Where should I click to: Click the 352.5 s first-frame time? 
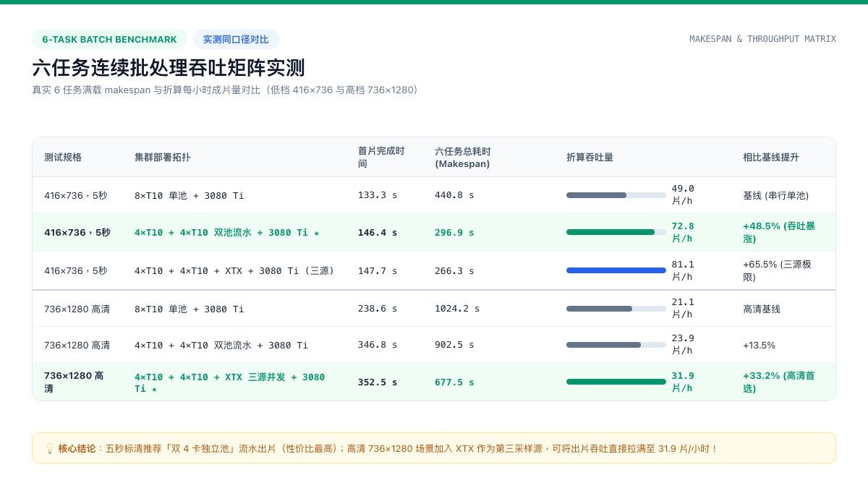pyautogui.click(x=378, y=382)
